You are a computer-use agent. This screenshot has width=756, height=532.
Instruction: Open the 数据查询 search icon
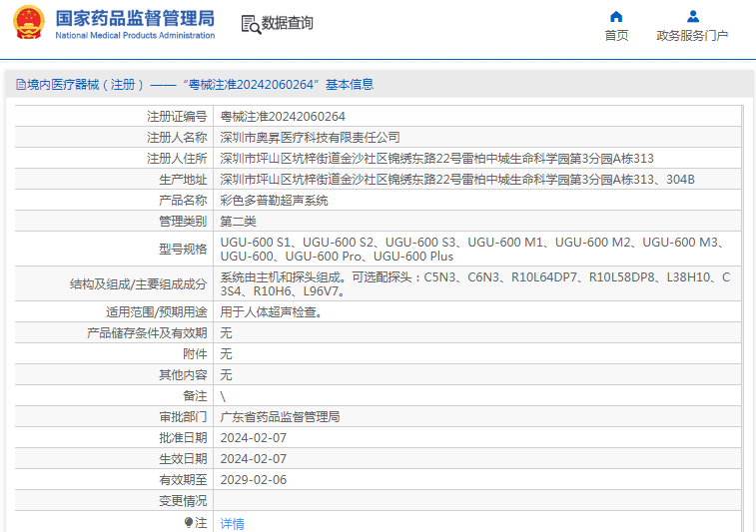(x=251, y=25)
